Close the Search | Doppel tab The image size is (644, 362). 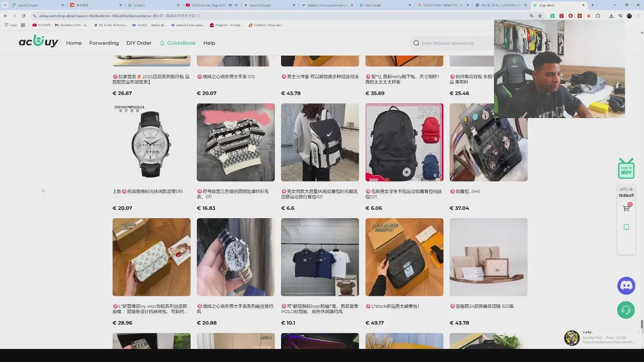294,5
